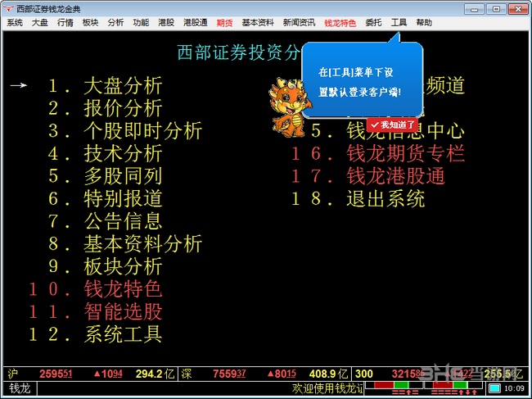
Task: Select 16. 钱龙期货专栏 entry
Action: (378, 153)
